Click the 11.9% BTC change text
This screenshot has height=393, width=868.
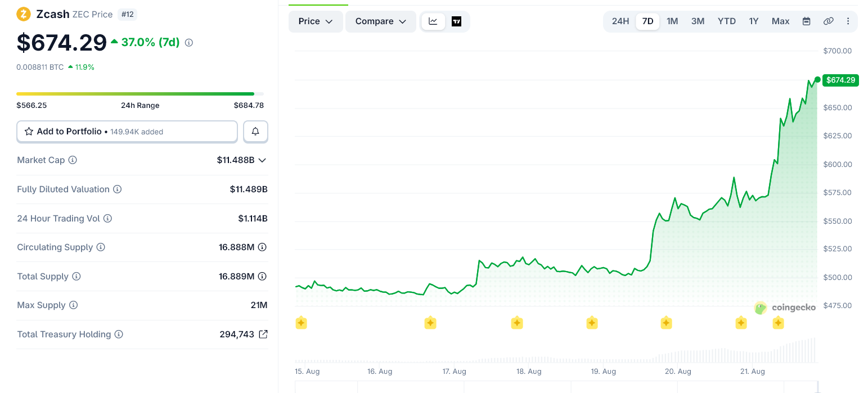click(85, 67)
